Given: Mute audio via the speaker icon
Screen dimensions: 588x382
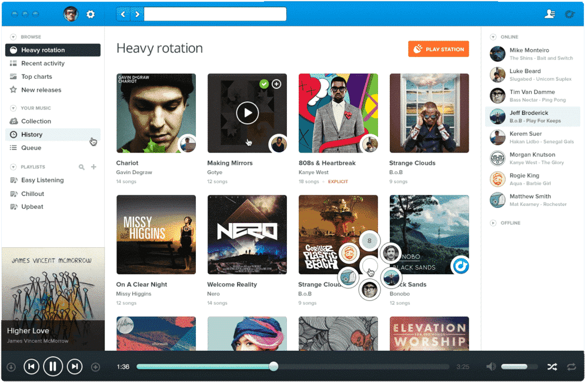Looking at the screenshot, I should pos(491,366).
